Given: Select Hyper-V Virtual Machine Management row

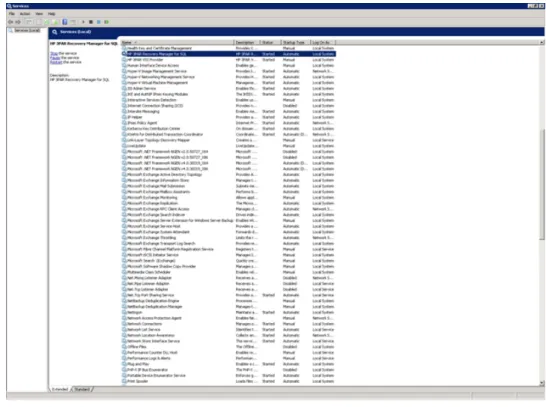Looking at the screenshot, I should tap(228, 83).
